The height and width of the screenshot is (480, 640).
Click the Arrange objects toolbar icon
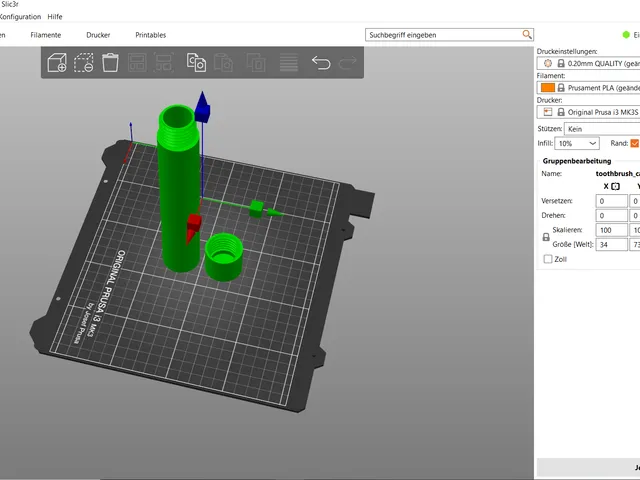[x=137, y=63]
